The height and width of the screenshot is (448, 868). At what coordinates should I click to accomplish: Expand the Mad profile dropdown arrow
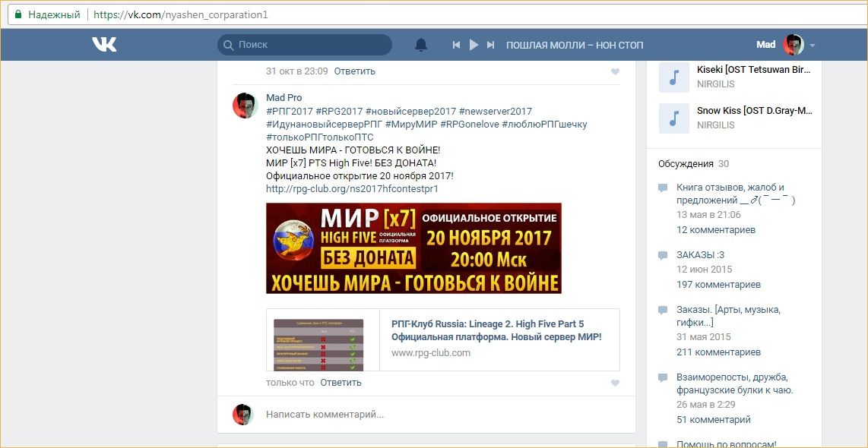click(x=812, y=46)
